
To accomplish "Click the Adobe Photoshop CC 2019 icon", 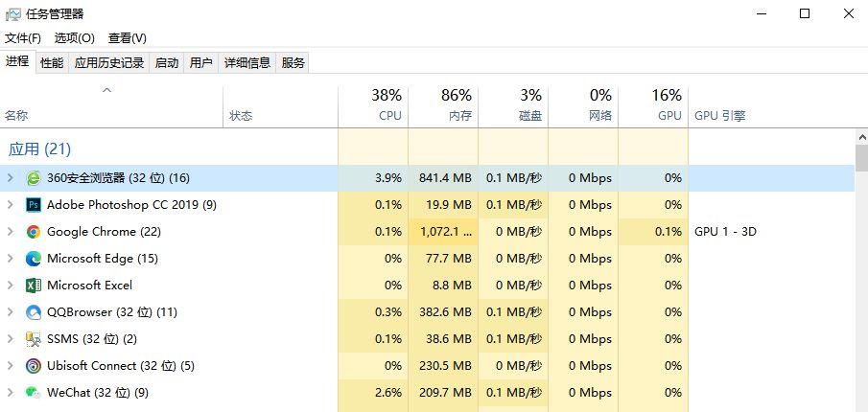I will click(x=34, y=205).
